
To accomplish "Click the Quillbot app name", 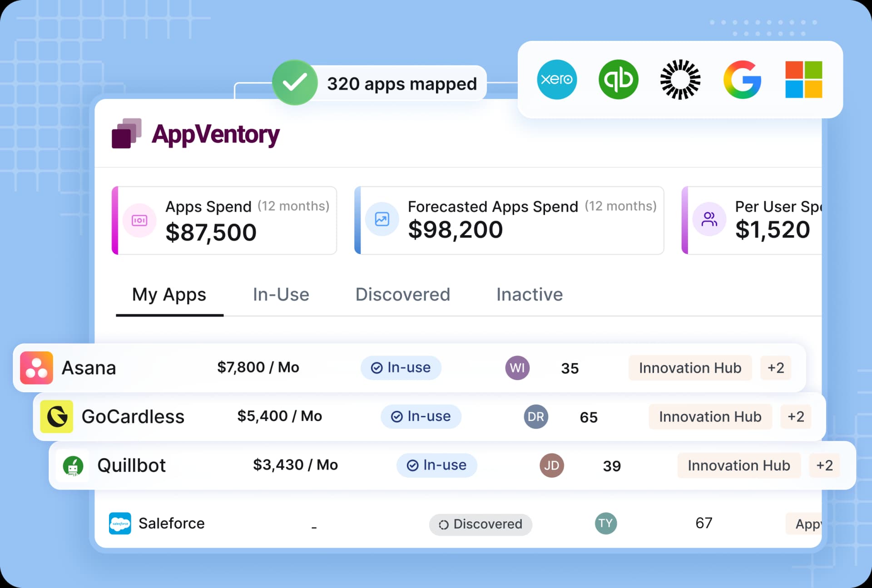I will [132, 465].
